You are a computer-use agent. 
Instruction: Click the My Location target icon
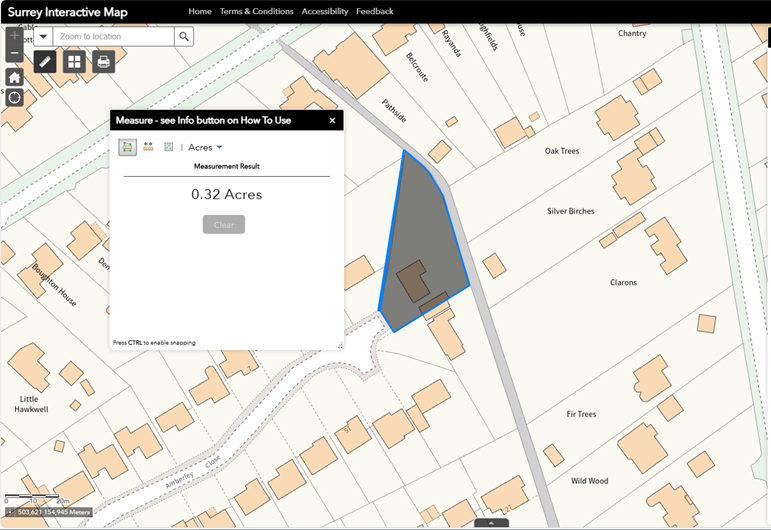click(x=14, y=97)
